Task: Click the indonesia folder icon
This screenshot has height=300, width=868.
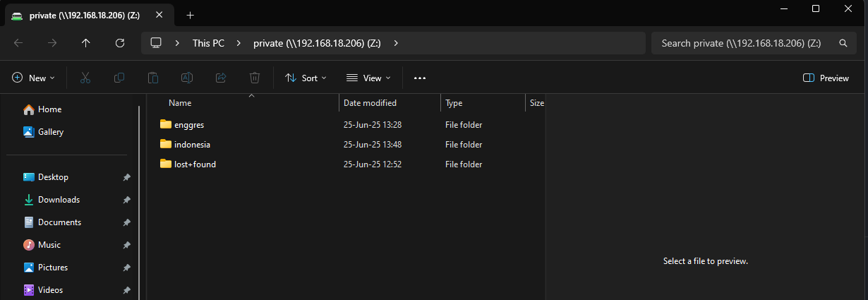Action: coord(166,144)
